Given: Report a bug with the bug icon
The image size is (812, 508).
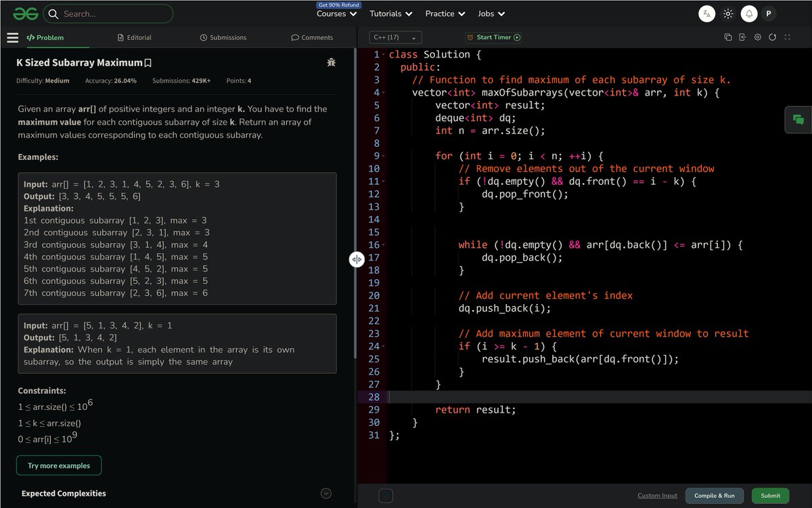Looking at the screenshot, I should coord(330,62).
